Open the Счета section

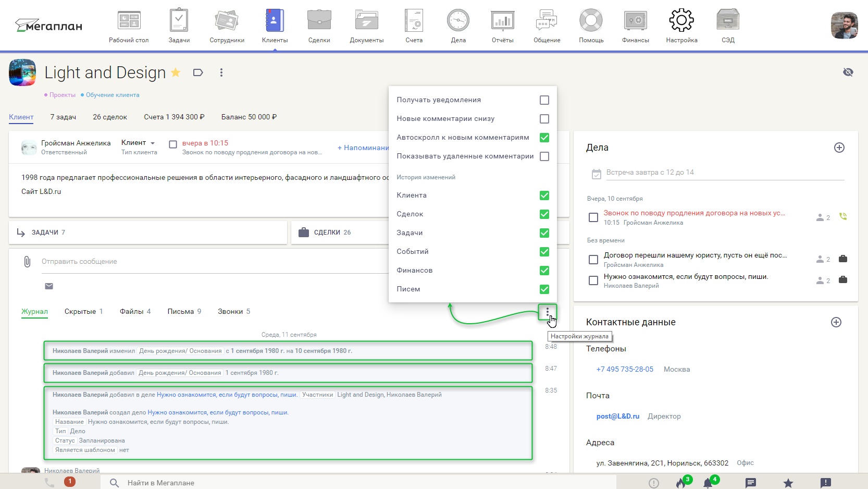tap(414, 26)
